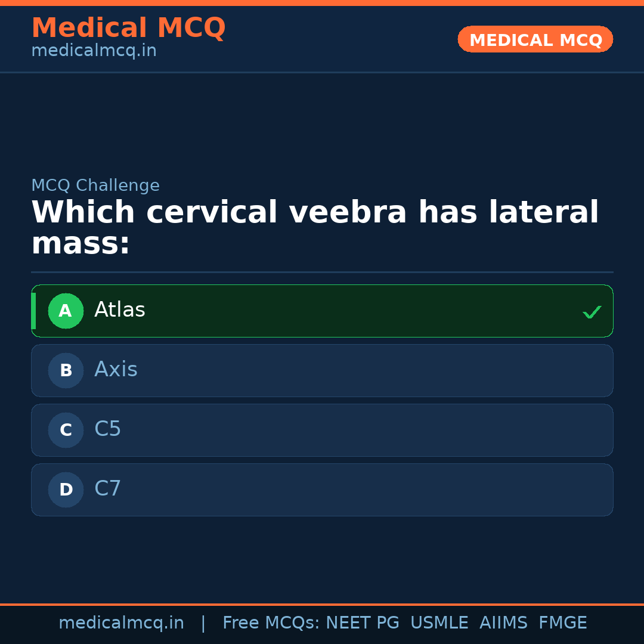Image resolution: width=644 pixels, height=644 pixels.
Task: Click the green A letter circle
Action: point(66,311)
